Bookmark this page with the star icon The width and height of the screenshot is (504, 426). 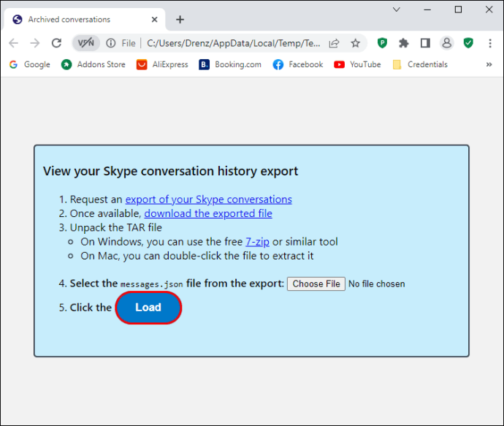click(355, 43)
